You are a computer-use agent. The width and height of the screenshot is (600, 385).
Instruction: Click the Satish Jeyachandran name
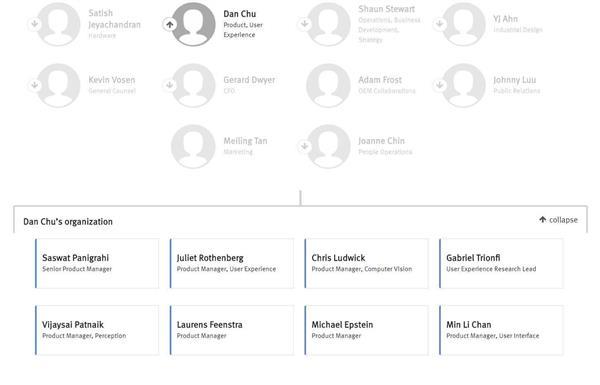114,19
